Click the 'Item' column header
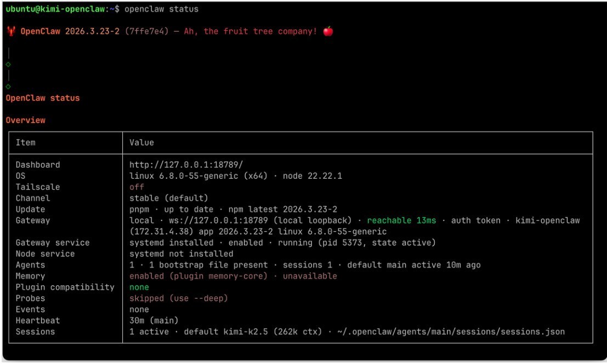 (x=25, y=143)
